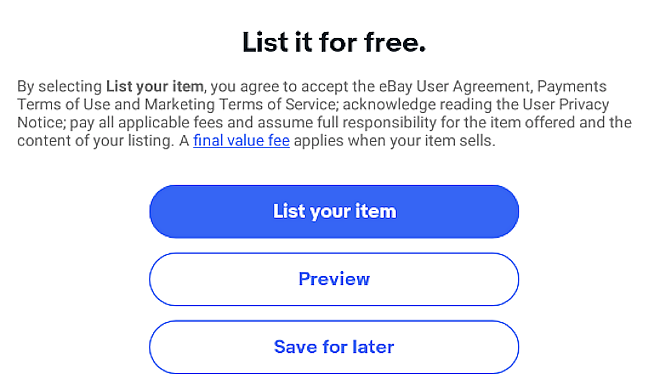
Task: Click the blue List your item button
Action: click(x=334, y=211)
